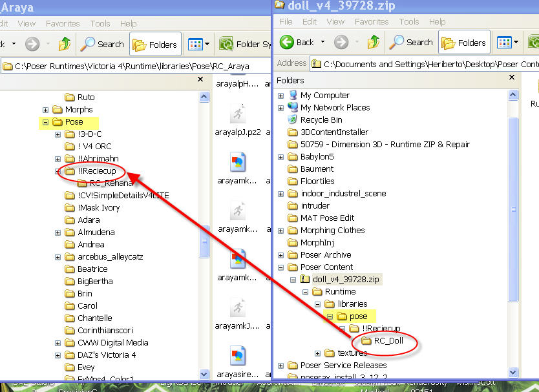
Task: Select the arayalpJ.pz2 pose file
Action: [238, 119]
